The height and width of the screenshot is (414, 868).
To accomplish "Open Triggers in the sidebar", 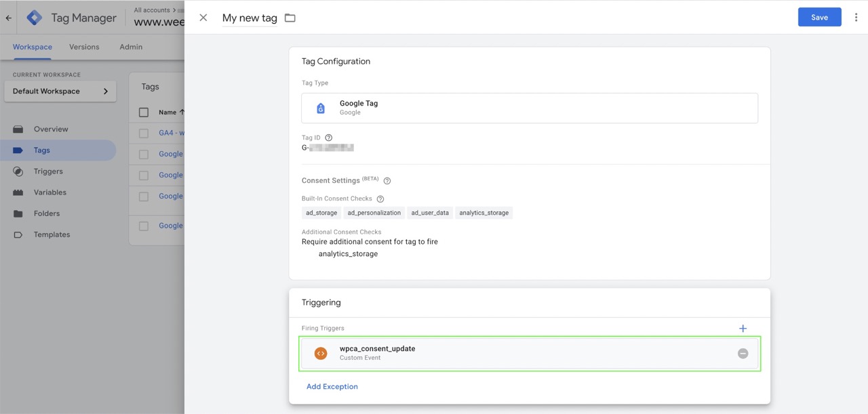I will click(48, 171).
